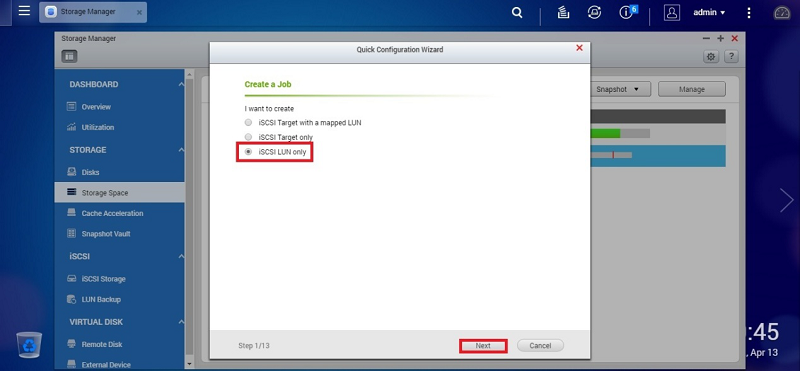The height and width of the screenshot is (371, 800).
Task: Open the Recycle Bin desktop icon
Action: pos(29,344)
